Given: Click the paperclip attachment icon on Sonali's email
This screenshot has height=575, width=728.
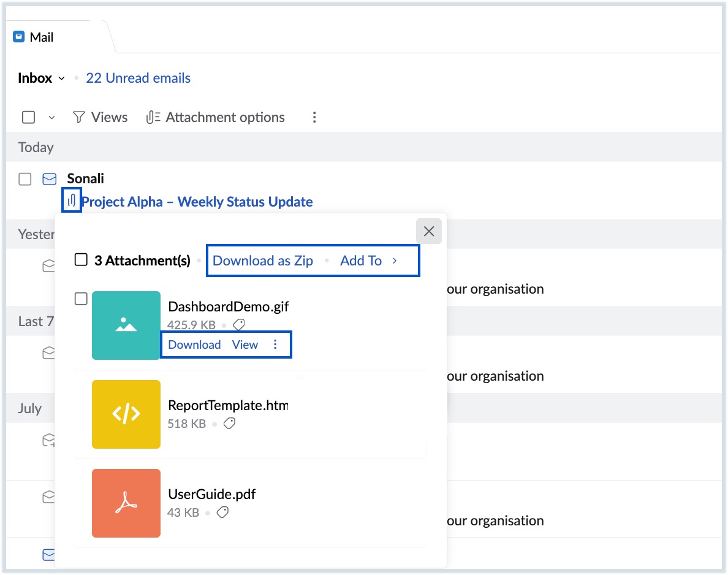Looking at the screenshot, I should (72, 199).
